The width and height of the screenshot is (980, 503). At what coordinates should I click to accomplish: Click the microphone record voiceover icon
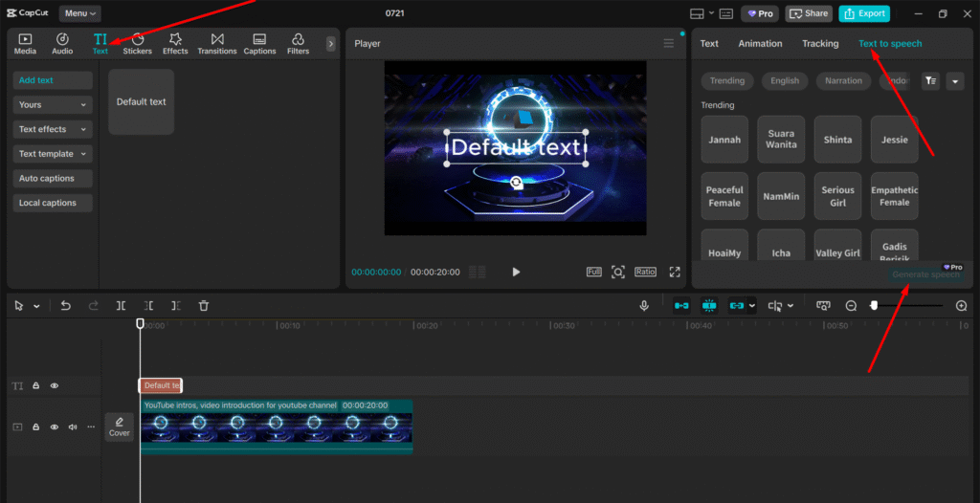(645, 306)
